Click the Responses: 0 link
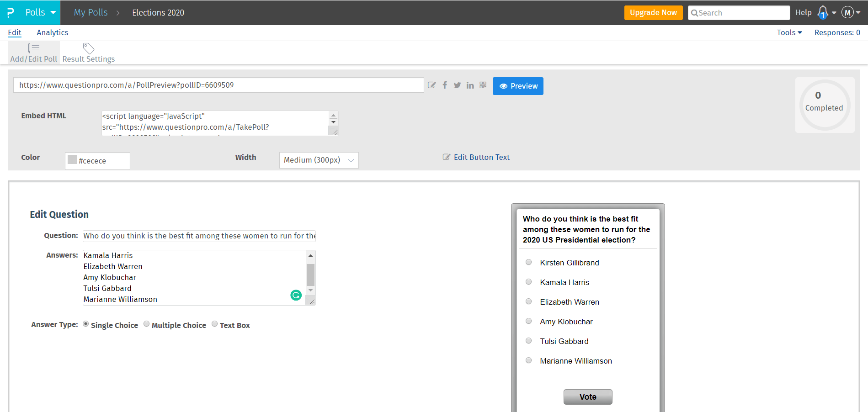The height and width of the screenshot is (412, 868). coord(837,32)
